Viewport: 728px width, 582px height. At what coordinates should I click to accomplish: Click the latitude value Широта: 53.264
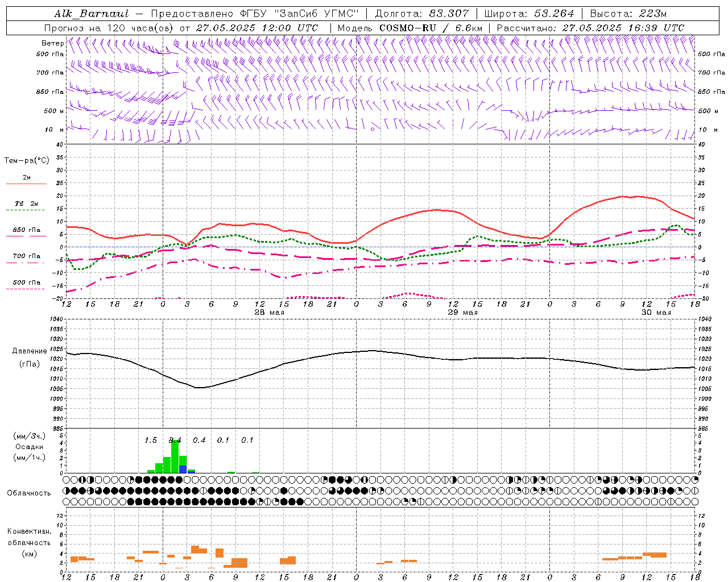pyautogui.click(x=530, y=14)
